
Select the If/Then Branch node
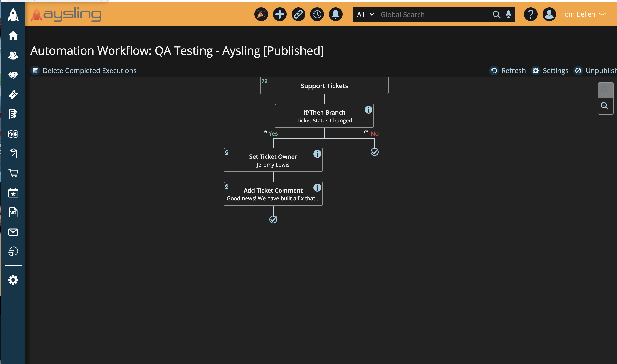coord(324,116)
